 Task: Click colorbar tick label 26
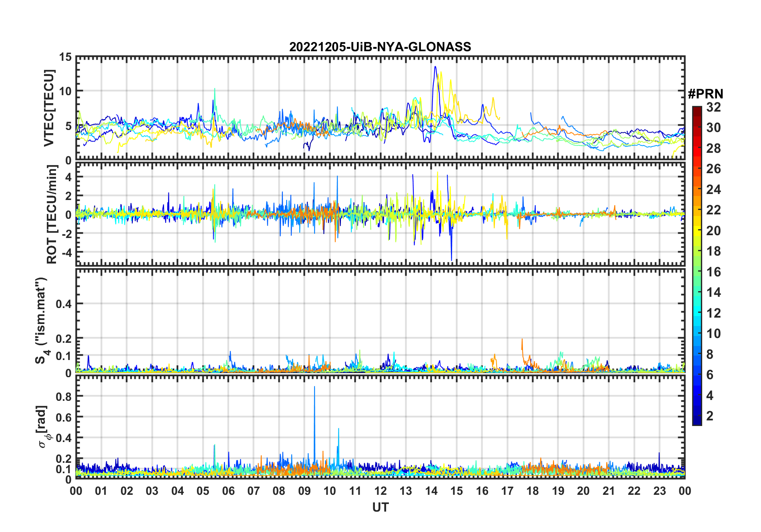tap(713, 169)
